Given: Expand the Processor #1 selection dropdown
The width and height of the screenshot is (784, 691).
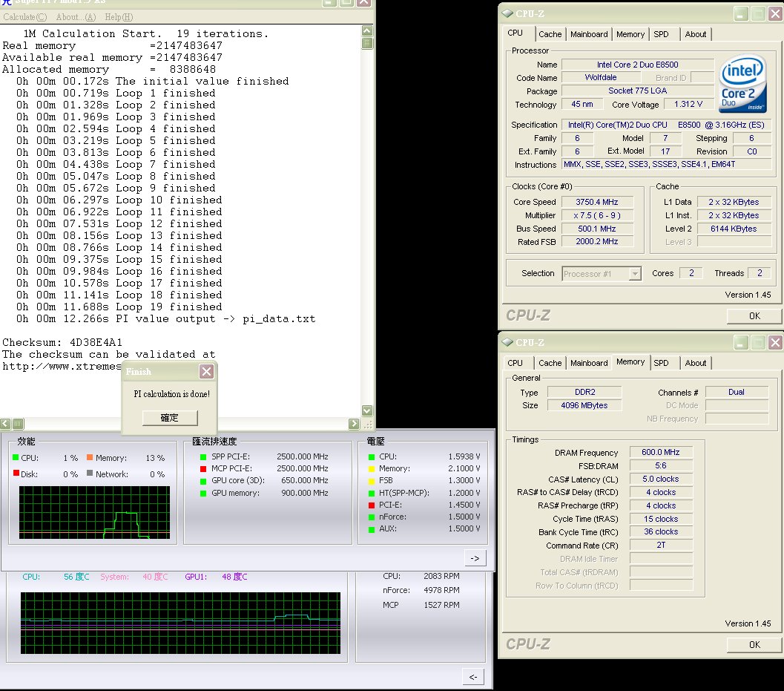Looking at the screenshot, I should tap(635, 274).
